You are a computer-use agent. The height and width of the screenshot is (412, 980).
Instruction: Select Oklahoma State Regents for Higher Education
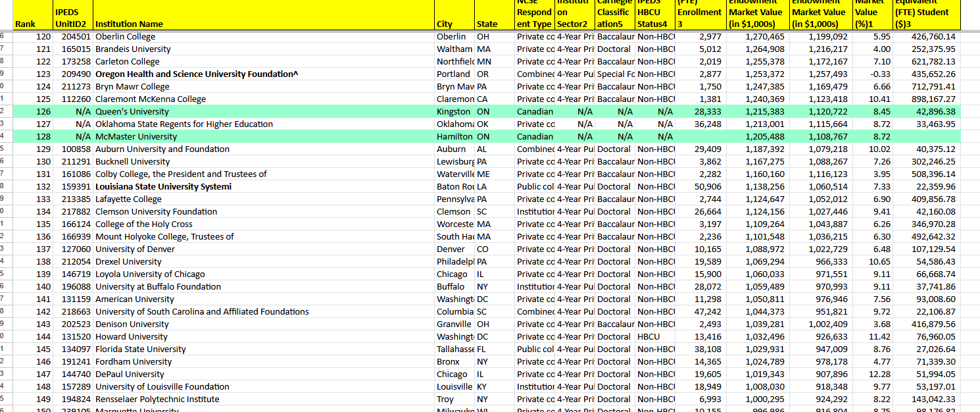tap(264, 124)
